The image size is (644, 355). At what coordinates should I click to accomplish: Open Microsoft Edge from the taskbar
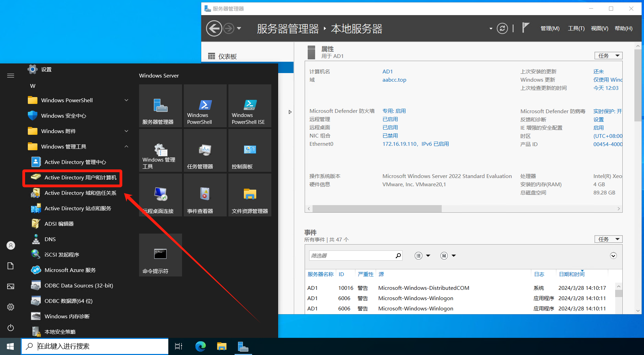(201, 346)
